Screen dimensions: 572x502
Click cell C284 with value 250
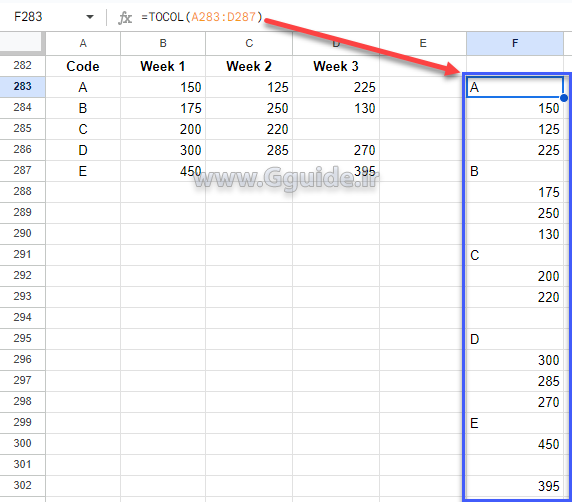[249, 108]
